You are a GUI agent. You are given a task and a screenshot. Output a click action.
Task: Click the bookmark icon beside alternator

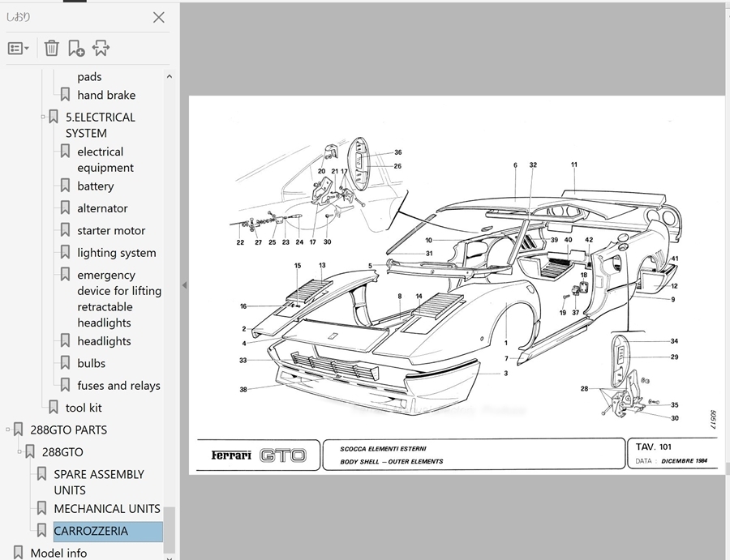coord(65,208)
